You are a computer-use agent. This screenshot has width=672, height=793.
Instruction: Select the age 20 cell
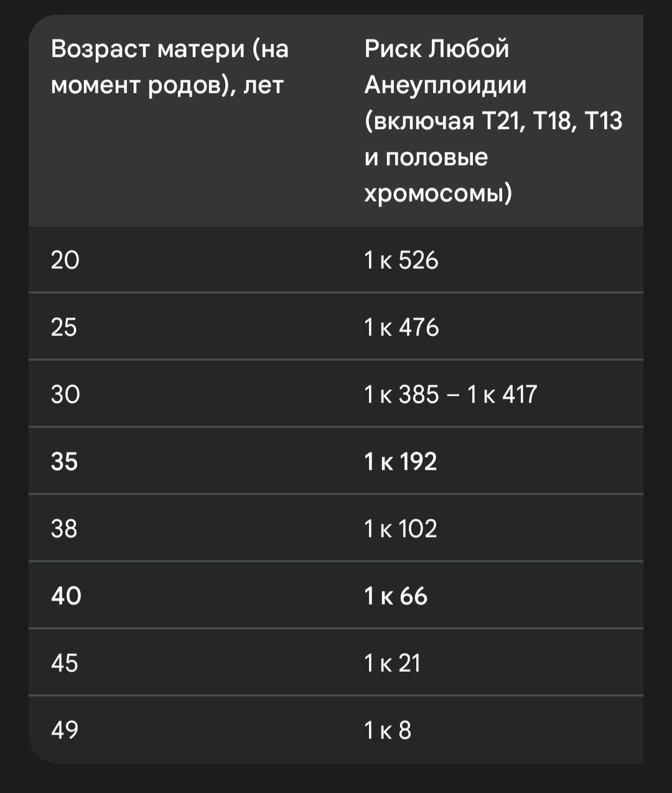pyautogui.click(x=65, y=260)
